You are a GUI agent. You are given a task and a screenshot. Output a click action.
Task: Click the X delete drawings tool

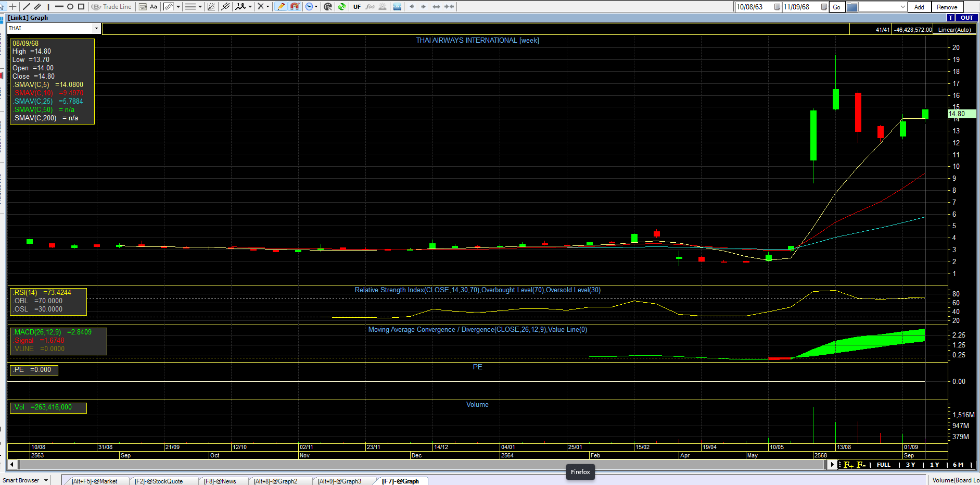pos(261,7)
